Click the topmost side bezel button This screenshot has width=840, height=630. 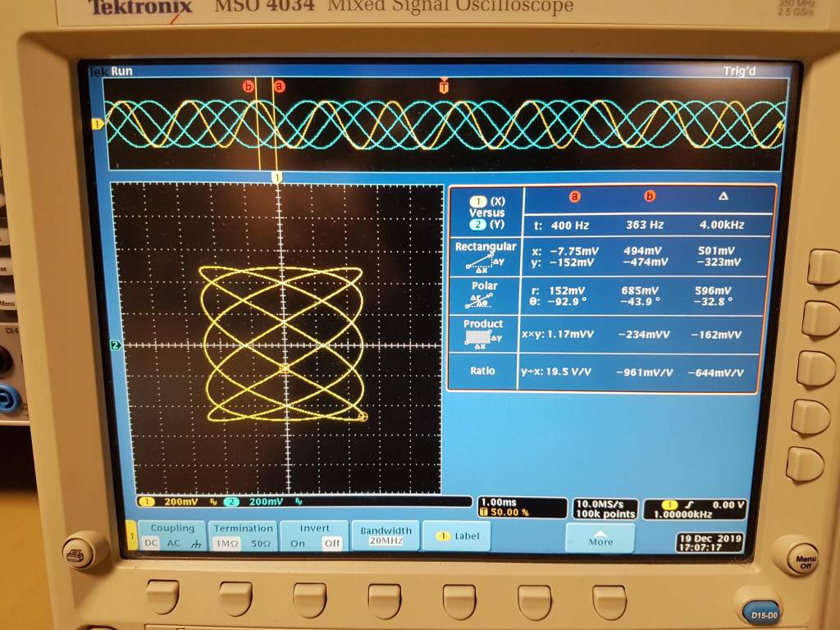pyautogui.click(x=823, y=267)
